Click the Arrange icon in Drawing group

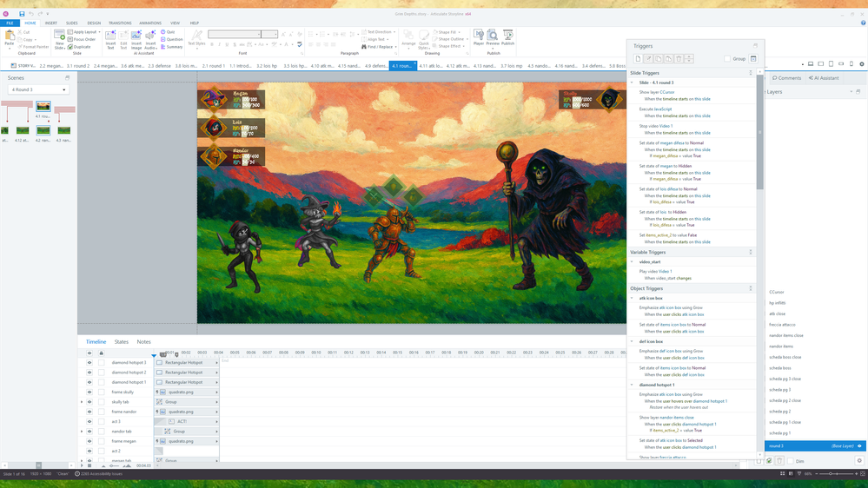408,38
